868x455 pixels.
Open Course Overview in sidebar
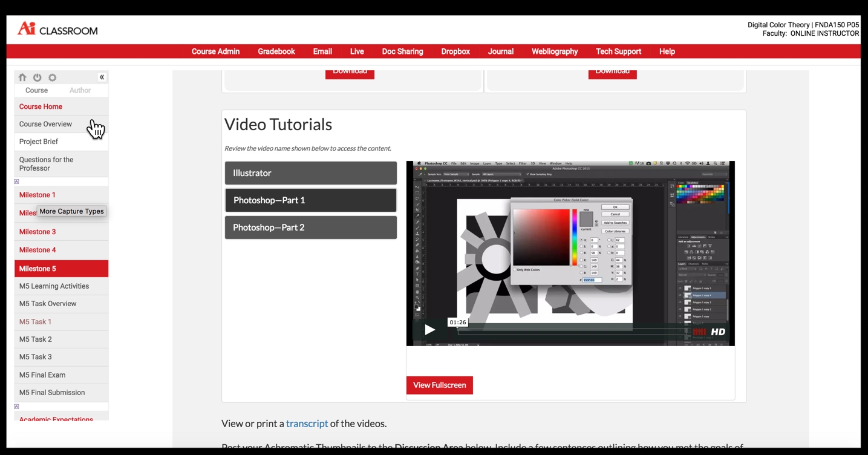(x=61, y=124)
